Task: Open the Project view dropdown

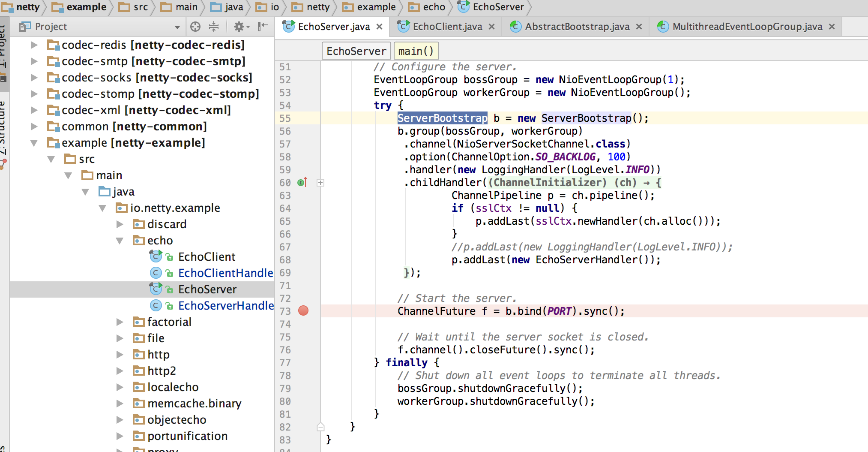Action: coord(177,27)
